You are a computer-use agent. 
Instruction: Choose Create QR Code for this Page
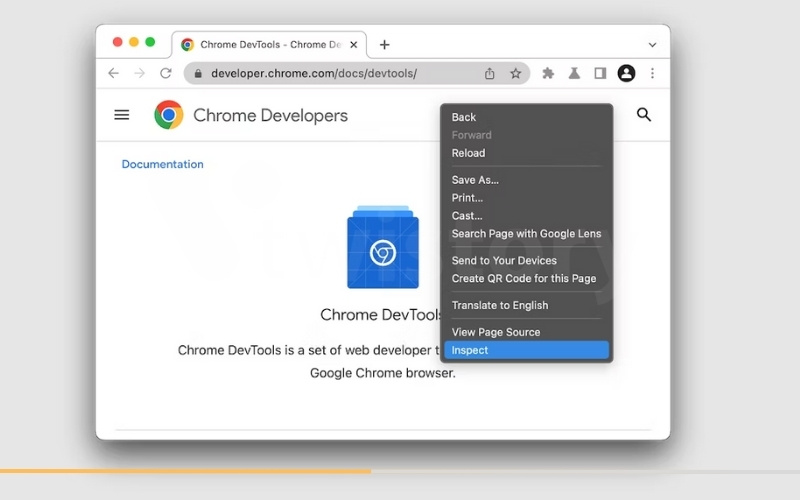pos(527,279)
